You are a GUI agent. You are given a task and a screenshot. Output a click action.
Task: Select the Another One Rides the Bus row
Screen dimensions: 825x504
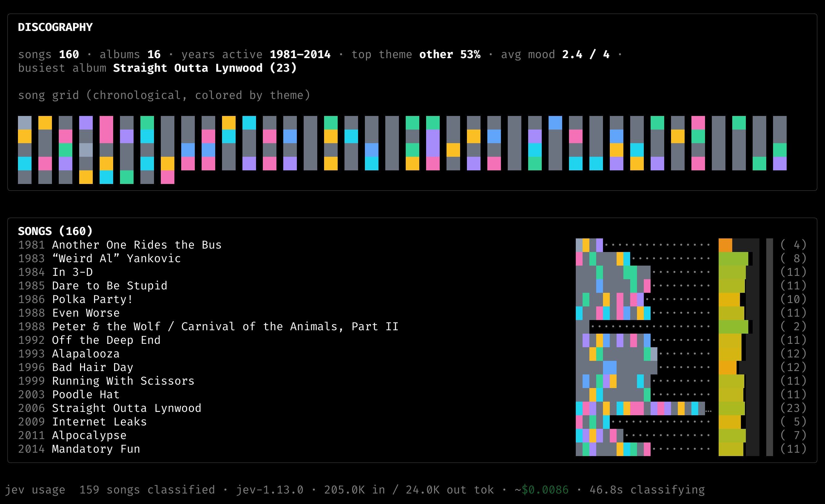pyautogui.click(x=412, y=245)
